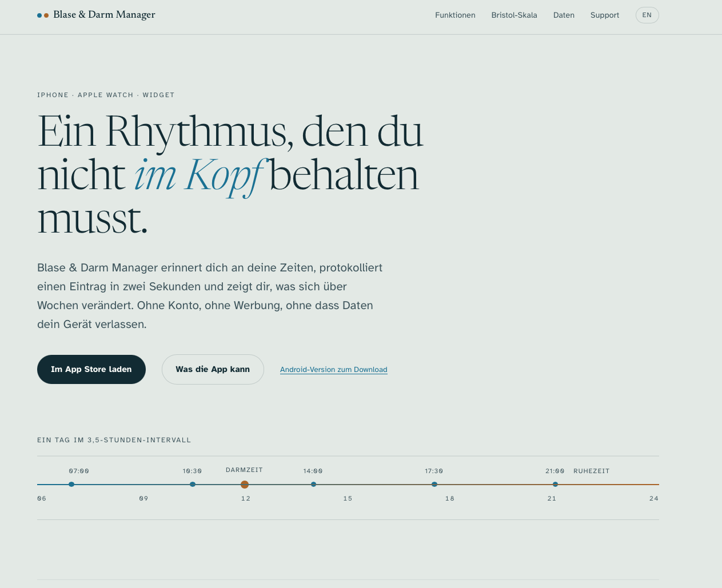Click the axis label 09
The width and height of the screenshot is (722, 588).
(143, 499)
